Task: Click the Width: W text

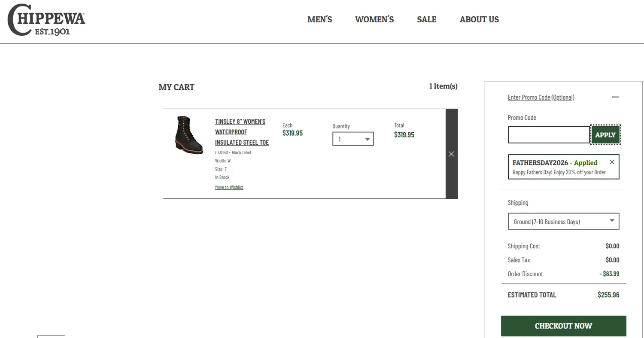Action: point(223,161)
